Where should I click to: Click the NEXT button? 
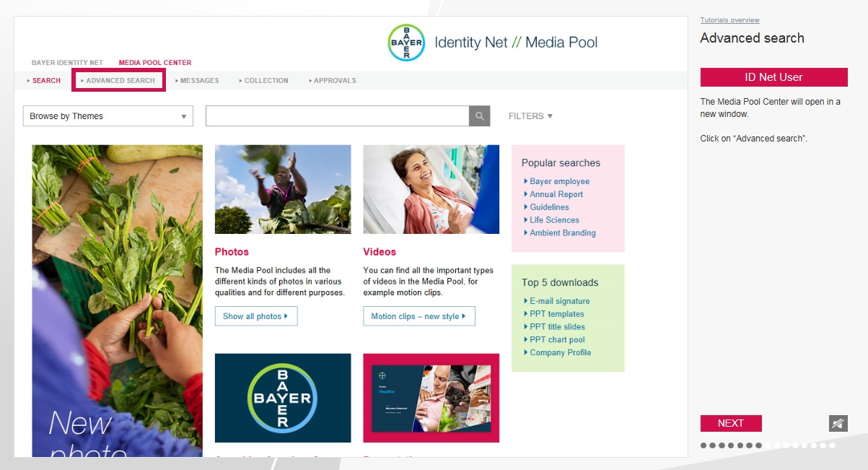(x=731, y=424)
